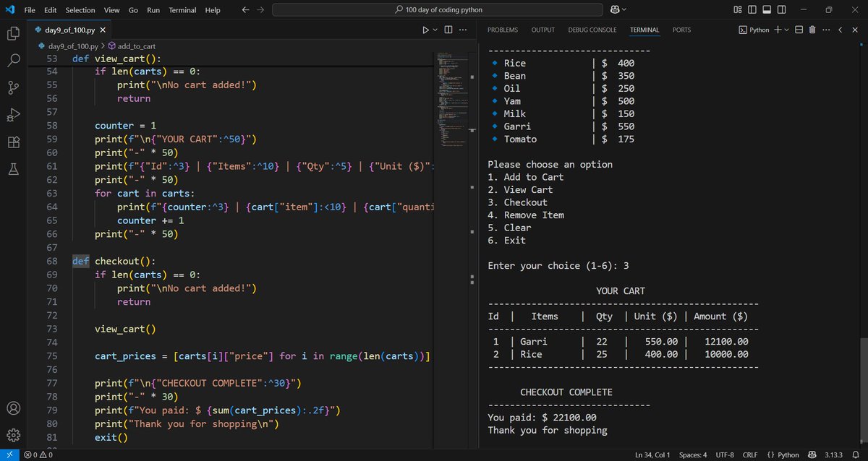The height and width of the screenshot is (461, 868).
Task: Open the Help menu
Action: tap(213, 10)
